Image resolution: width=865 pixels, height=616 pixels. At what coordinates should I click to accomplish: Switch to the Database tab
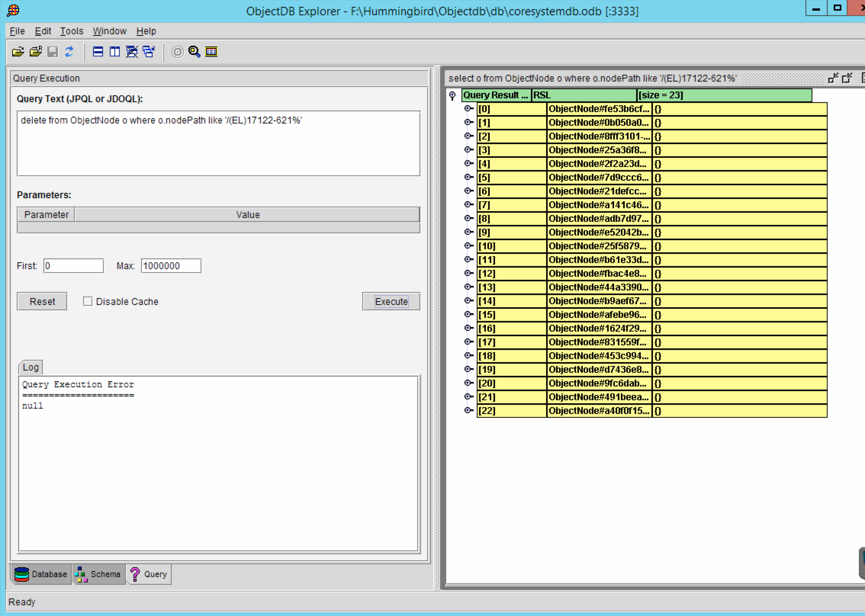click(41, 574)
